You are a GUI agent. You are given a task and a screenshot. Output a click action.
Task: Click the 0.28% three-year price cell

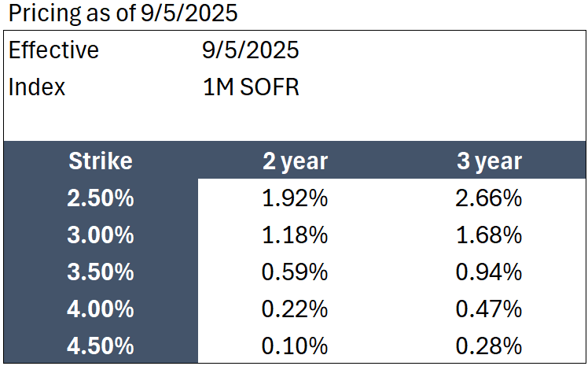tap(489, 346)
